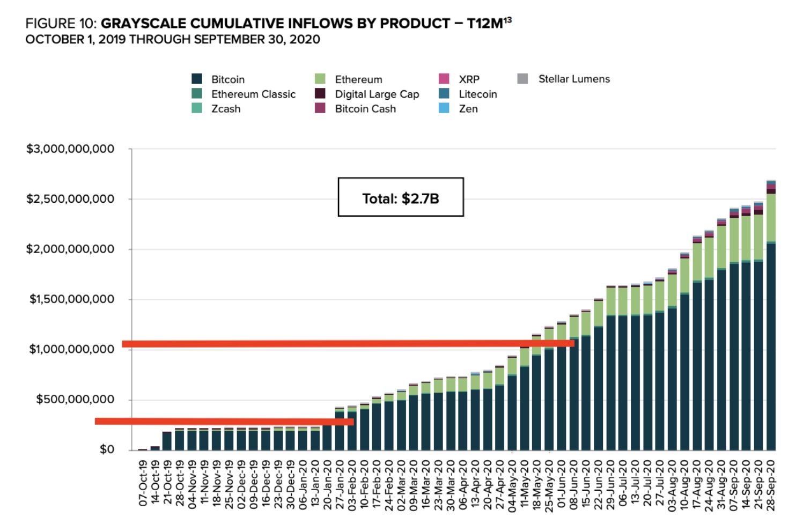796x532 pixels.
Task: Click the Stellar Lumens legend swatch
Action: [523, 79]
